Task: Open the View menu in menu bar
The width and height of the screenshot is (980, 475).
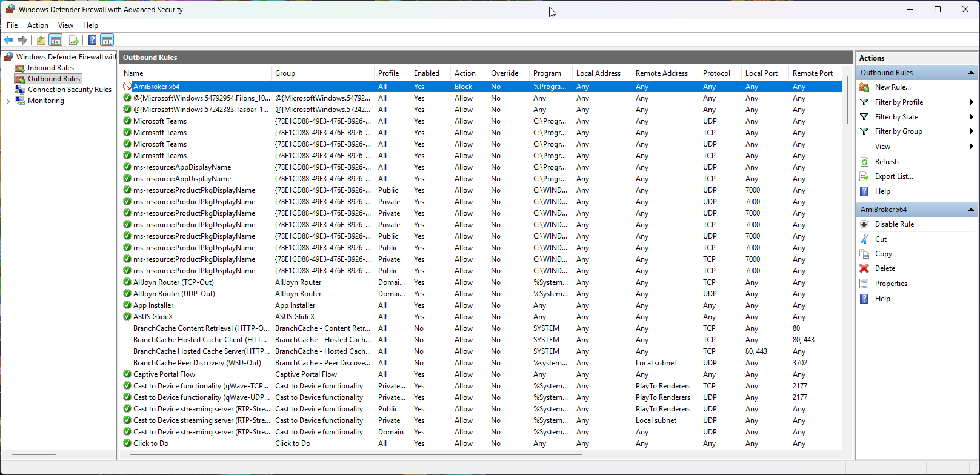Action: pyautogui.click(x=65, y=25)
